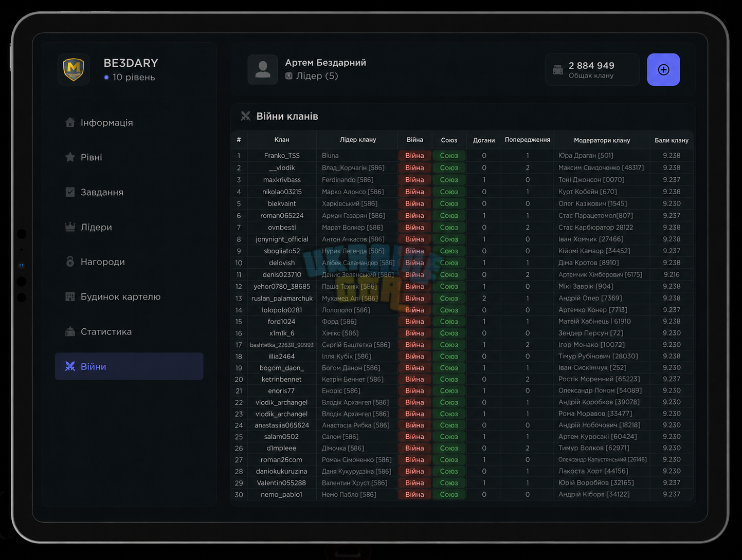This screenshot has width=742, height=560.
Task: Click the crown icon next to Лідери
Action: coord(70,227)
